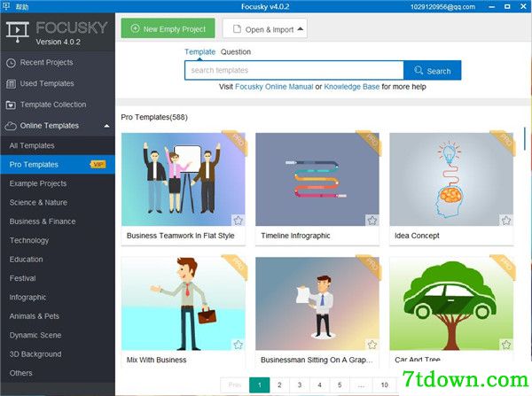Go to page 3 of templates

tap(300, 384)
